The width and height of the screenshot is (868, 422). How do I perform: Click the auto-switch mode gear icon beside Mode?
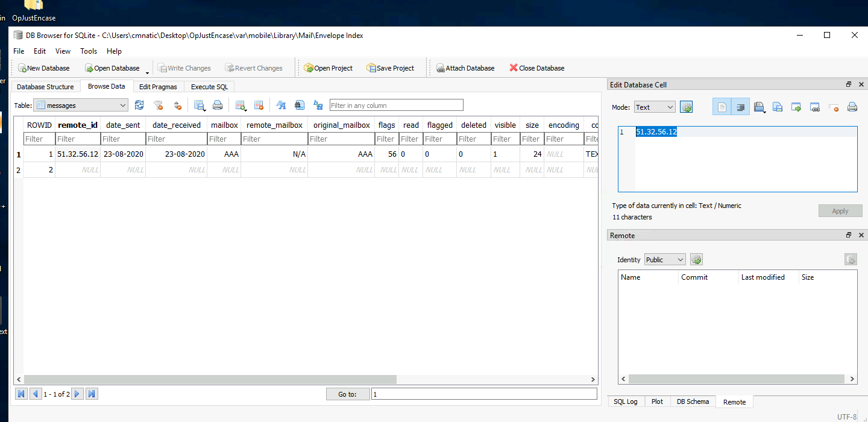point(686,107)
